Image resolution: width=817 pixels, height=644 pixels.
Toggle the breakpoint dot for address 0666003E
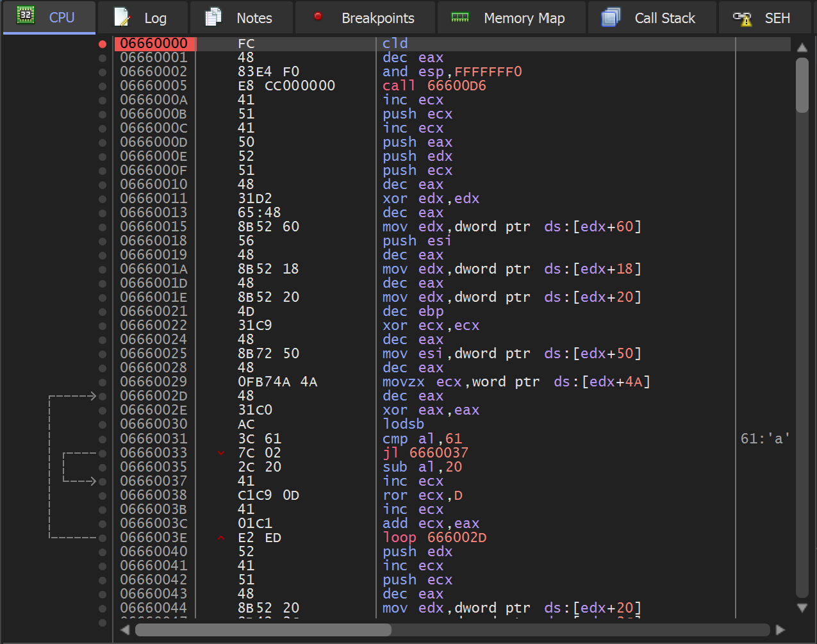coord(103,538)
